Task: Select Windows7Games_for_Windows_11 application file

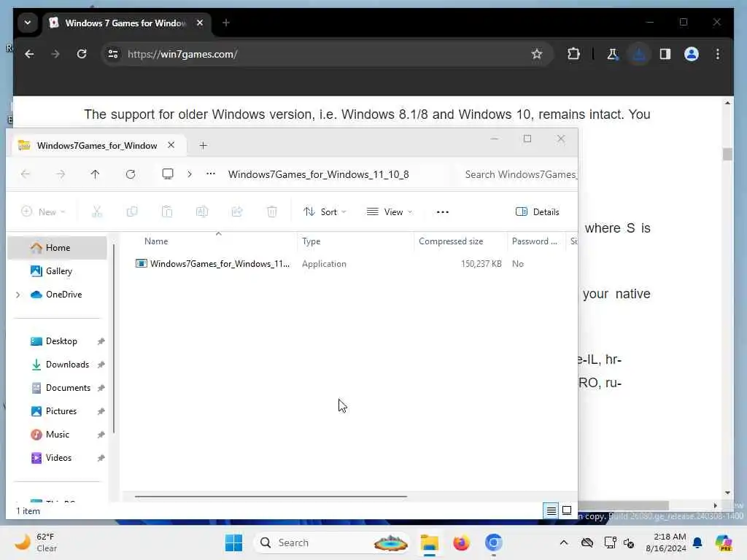Action: coord(213,264)
